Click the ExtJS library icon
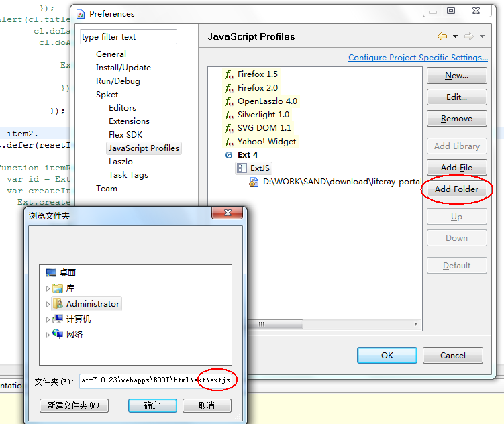The height and width of the screenshot is (424, 504). (x=242, y=168)
